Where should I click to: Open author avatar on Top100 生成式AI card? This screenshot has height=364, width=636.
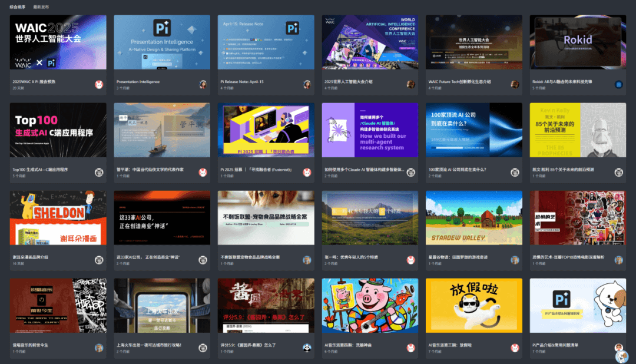point(99,172)
